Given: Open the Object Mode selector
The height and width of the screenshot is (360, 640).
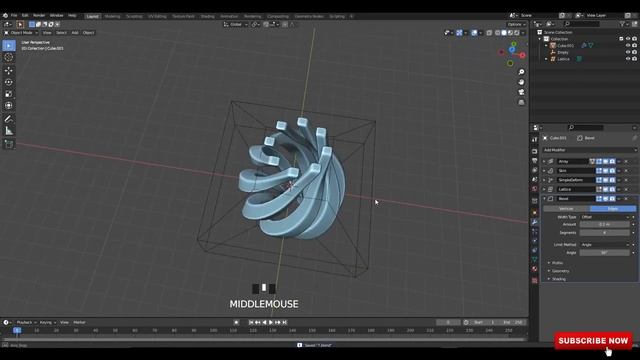Looking at the screenshot, I should (x=21, y=33).
